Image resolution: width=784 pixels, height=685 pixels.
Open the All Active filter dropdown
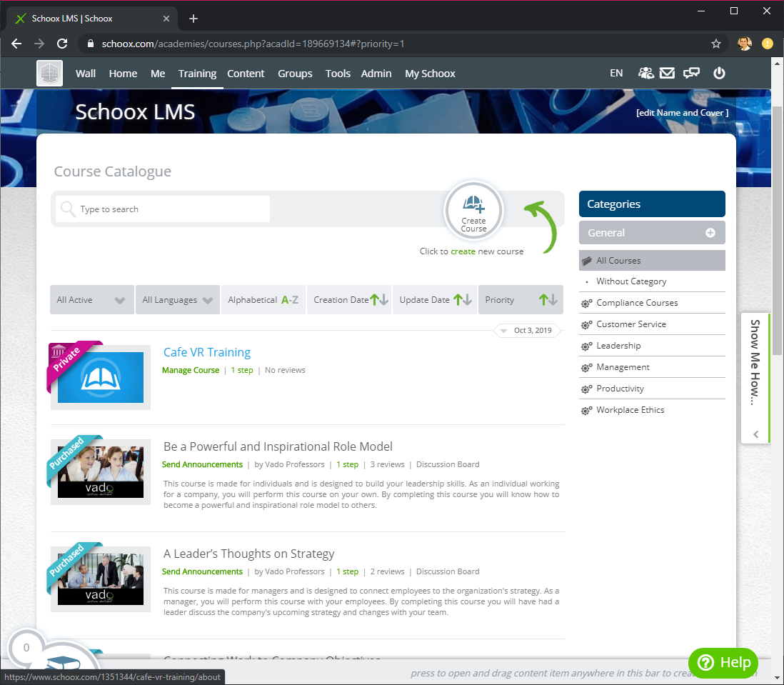click(92, 300)
